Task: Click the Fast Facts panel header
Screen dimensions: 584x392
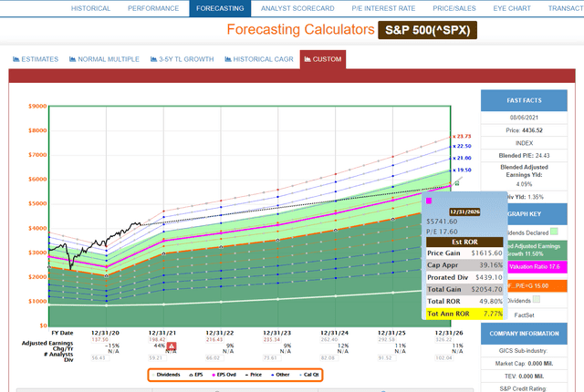Action: [524, 100]
